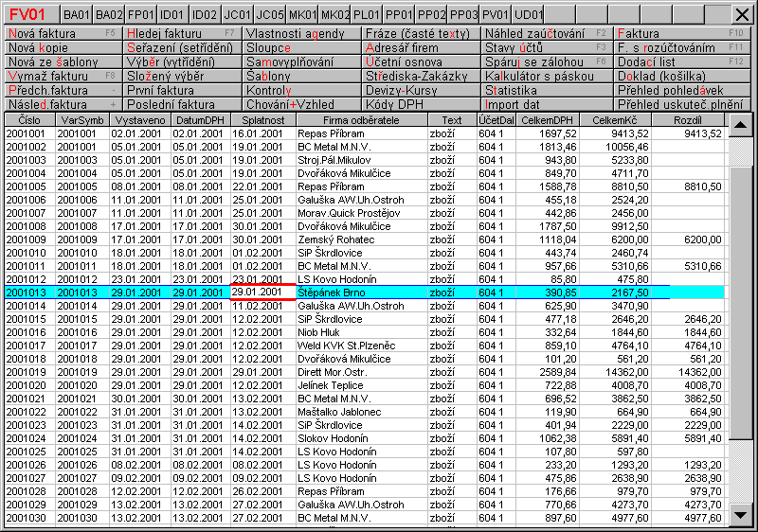Open Samovyplňování
Viewport: 758px width, 532px height.
tap(301, 62)
